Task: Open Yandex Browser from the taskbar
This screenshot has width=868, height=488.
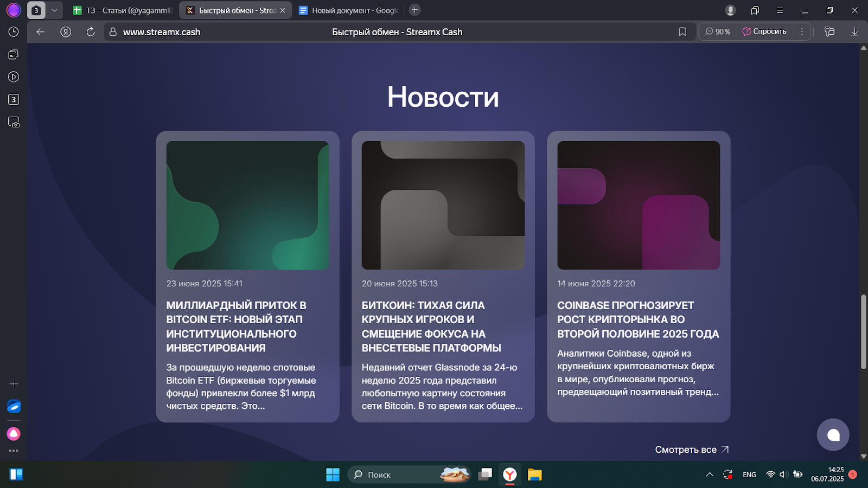Action: [510, 474]
